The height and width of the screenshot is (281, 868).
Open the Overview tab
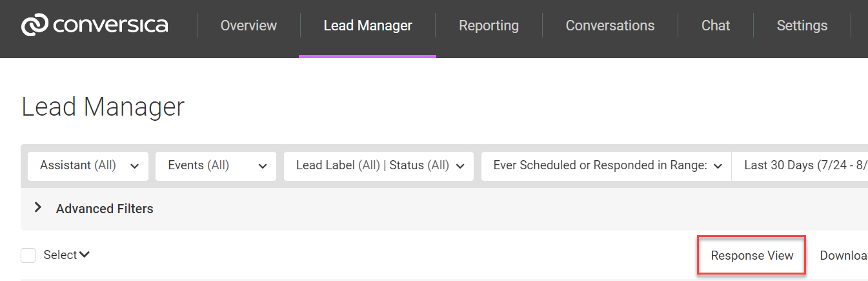pyautogui.click(x=248, y=26)
